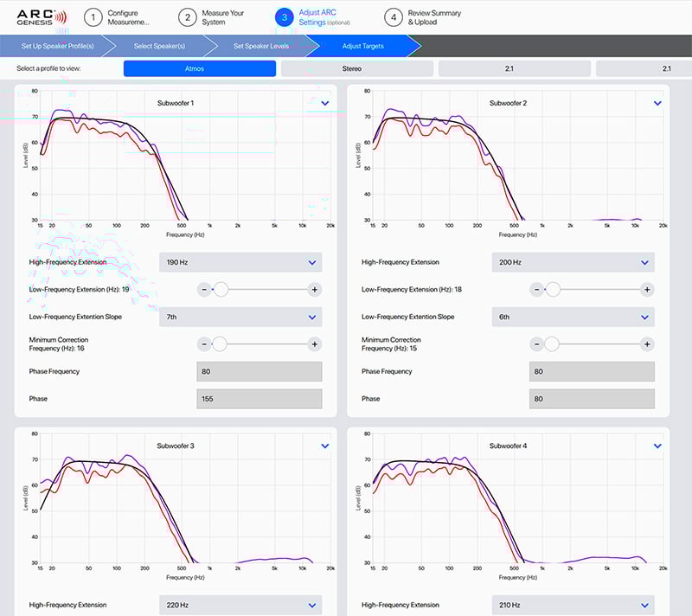Click plus icon for Subwoofer 2 Minimum Correction Frequency
This screenshot has height=616, width=692.
(646, 343)
